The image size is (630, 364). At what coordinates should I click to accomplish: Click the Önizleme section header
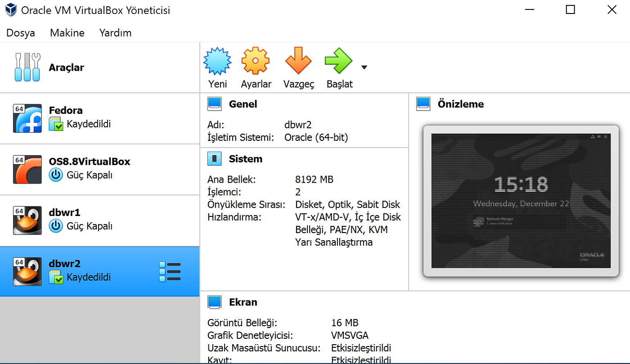coord(461,104)
